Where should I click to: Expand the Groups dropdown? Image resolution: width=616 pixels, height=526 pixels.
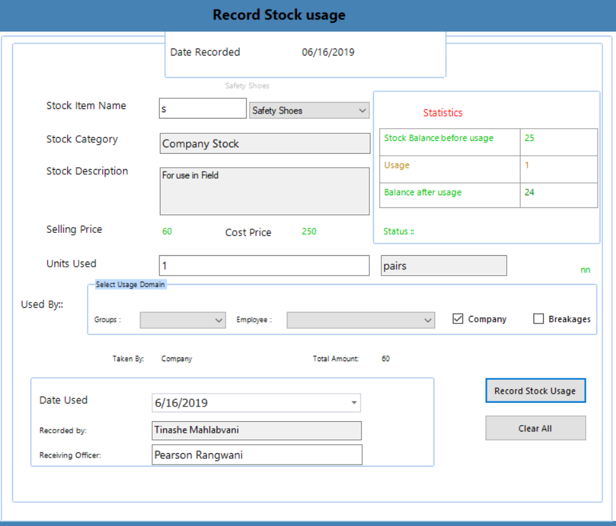click(183, 320)
